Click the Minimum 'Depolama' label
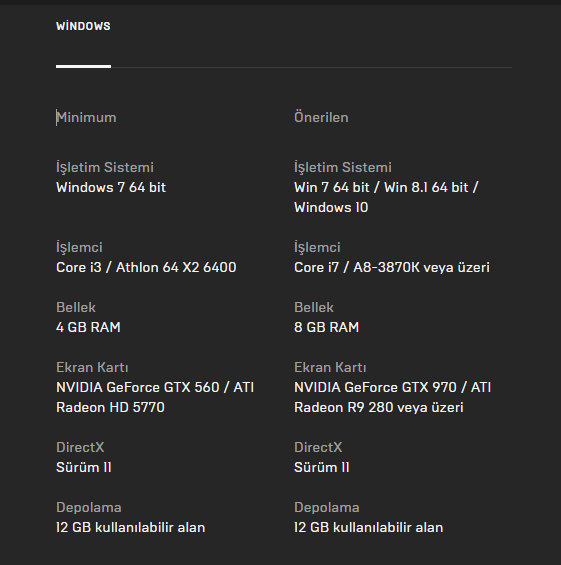This screenshot has width=561, height=565. tap(89, 507)
